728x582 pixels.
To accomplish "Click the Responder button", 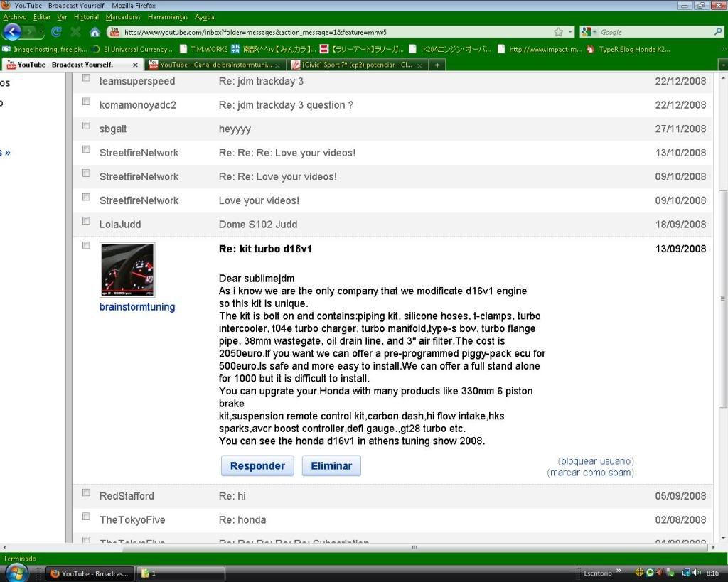I will click(x=257, y=465).
